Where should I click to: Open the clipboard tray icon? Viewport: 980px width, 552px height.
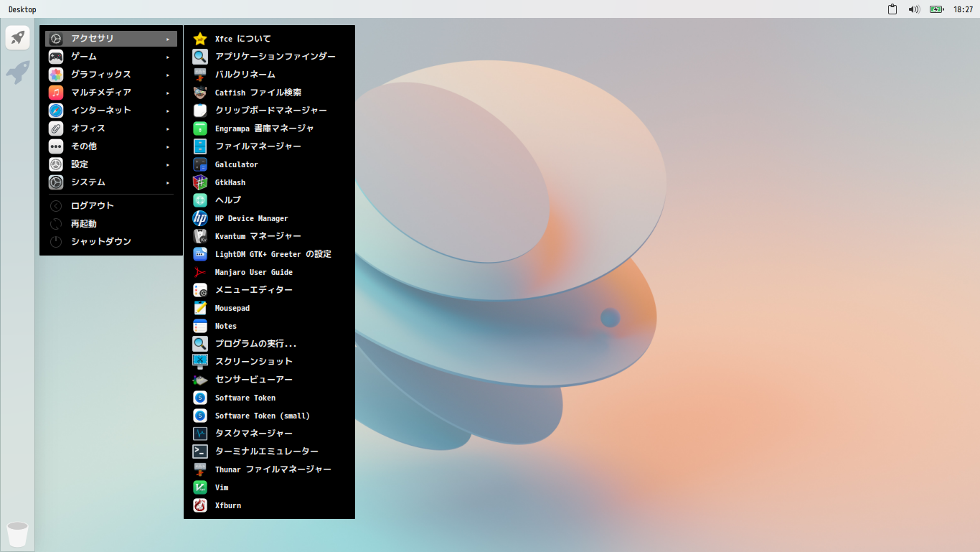(x=892, y=9)
